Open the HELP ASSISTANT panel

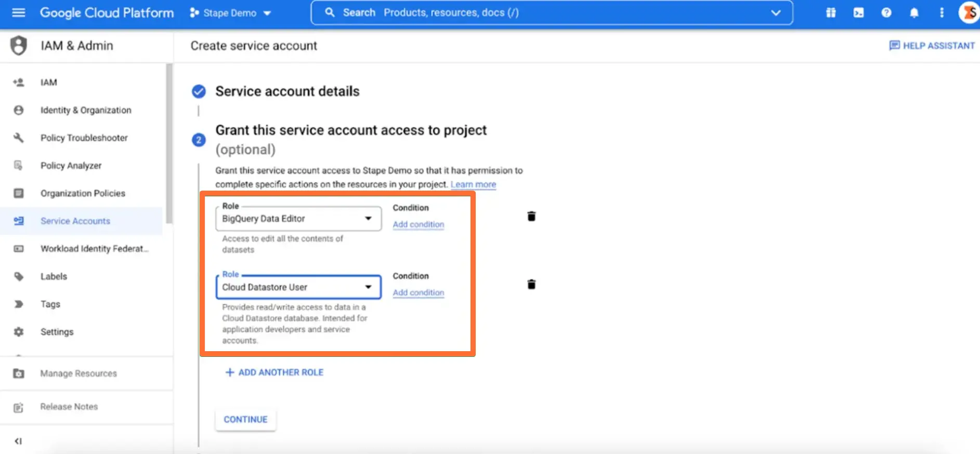click(x=932, y=46)
